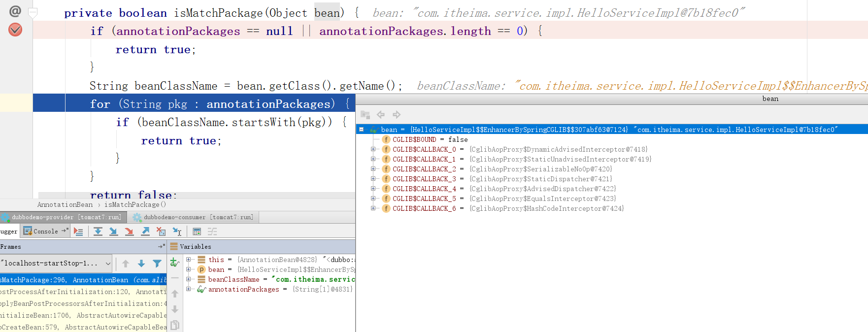Expand the beanClassName variable node
Screen dimensions: 868x332
(x=188, y=279)
